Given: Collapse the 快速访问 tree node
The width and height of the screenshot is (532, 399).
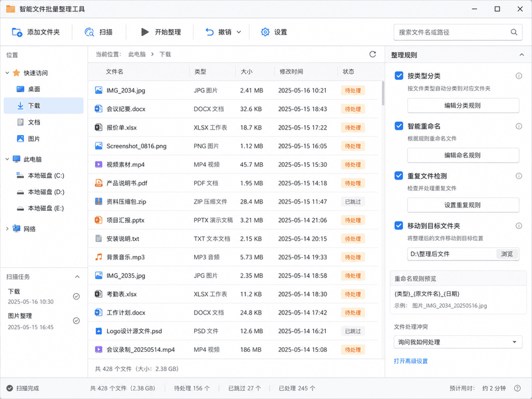Looking at the screenshot, I should [7, 73].
